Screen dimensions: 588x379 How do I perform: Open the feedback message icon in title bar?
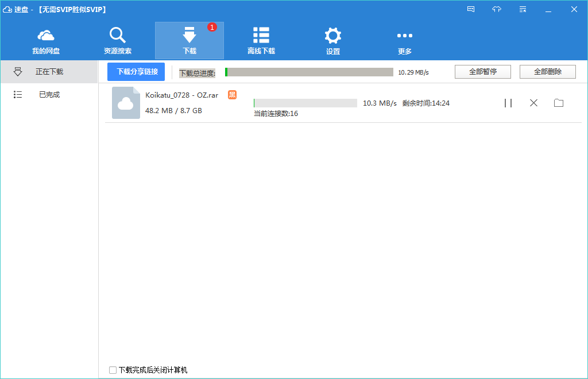click(x=471, y=9)
